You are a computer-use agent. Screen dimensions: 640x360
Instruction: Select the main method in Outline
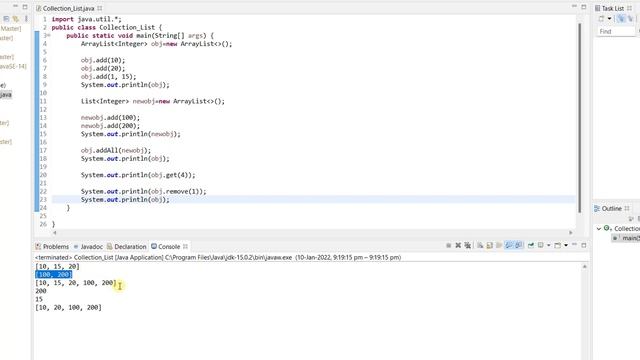(627, 238)
